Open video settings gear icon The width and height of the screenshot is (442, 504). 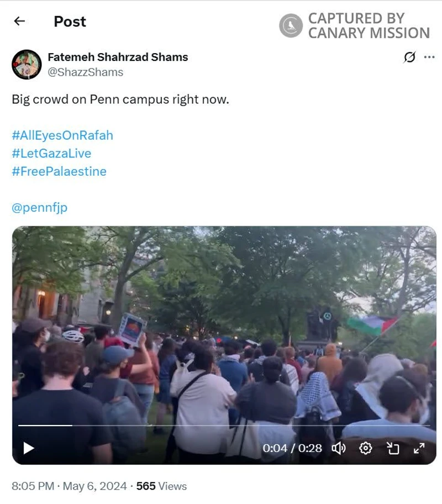366,448
